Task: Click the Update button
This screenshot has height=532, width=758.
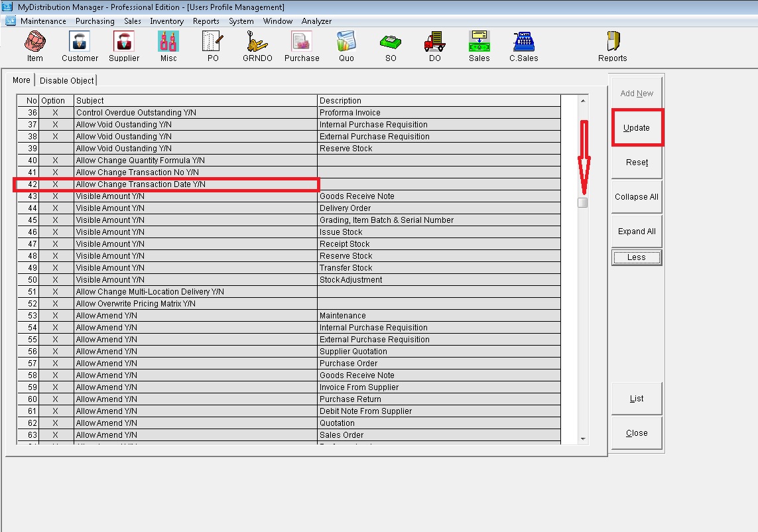Action: coord(637,128)
